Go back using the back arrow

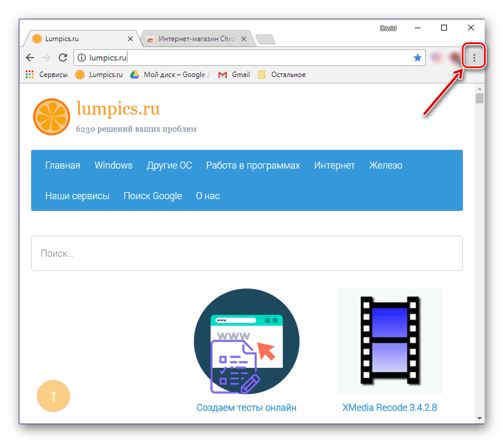30,58
